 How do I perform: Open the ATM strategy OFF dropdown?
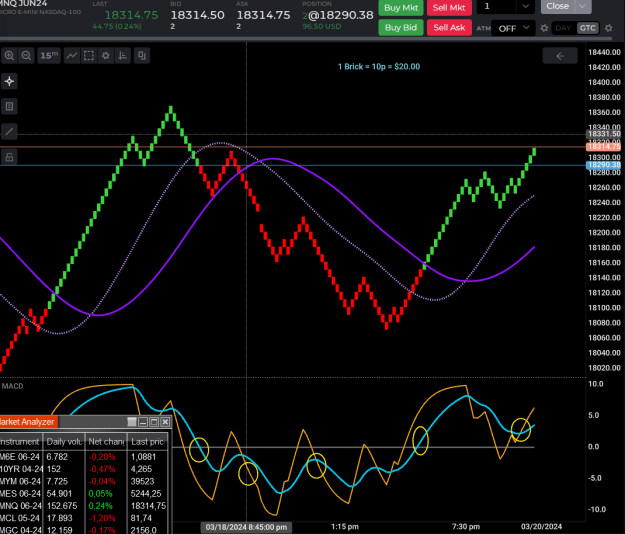click(513, 28)
